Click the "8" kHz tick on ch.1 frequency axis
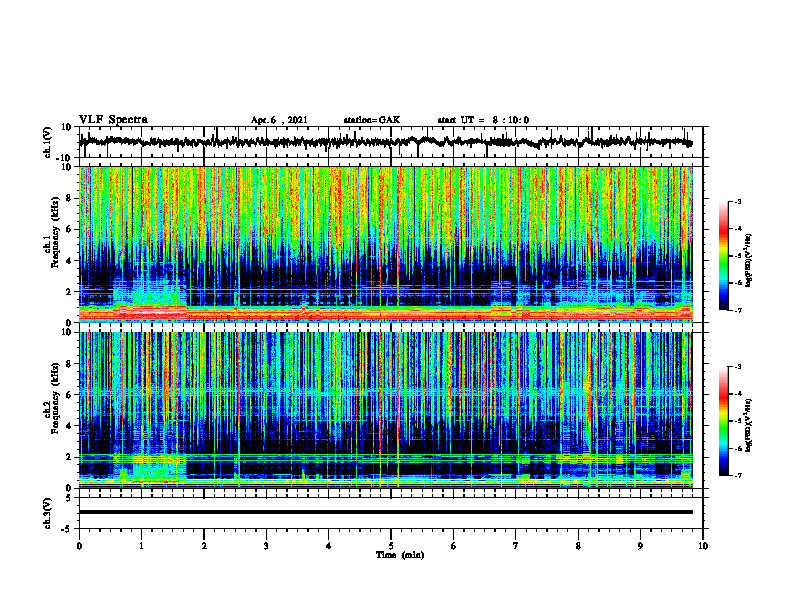The image size is (792, 612). 69,198
